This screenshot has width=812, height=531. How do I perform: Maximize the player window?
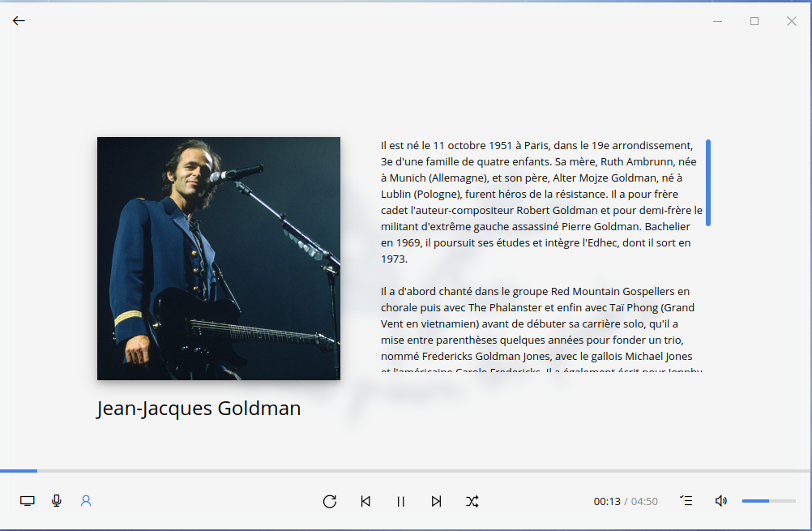(x=754, y=21)
